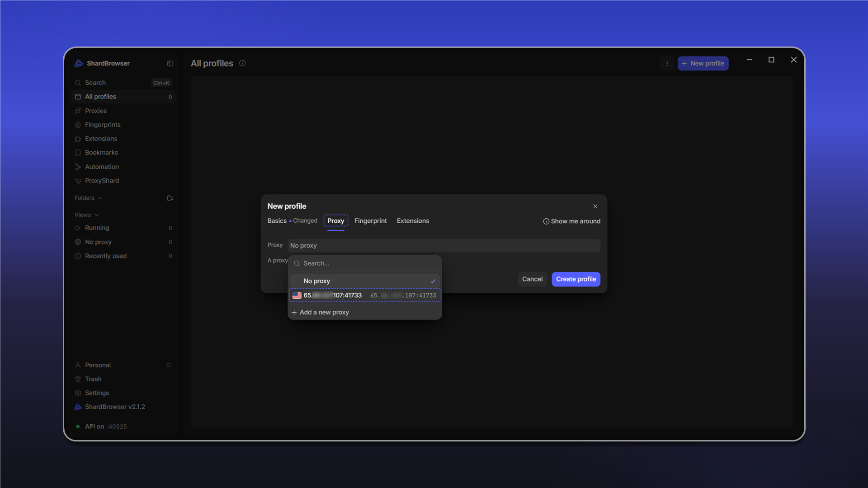The image size is (868, 488).
Task: Open the Personal workspace switcher
Action: tap(123, 365)
